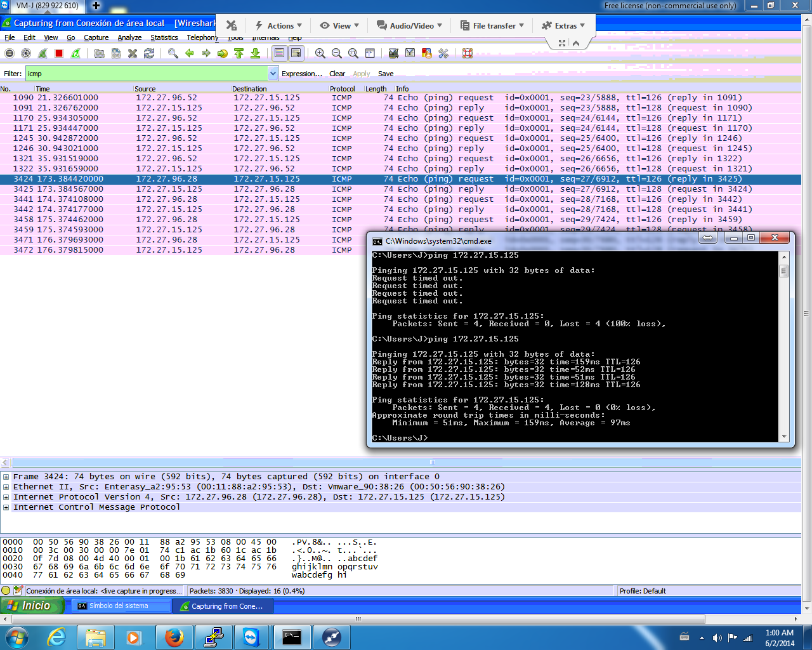The width and height of the screenshot is (812, 650).
Task: Open the Capture menu
Action: click(x=96, y=37)
